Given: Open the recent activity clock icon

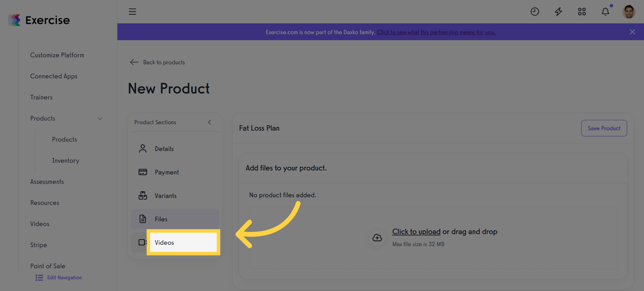Looking at the screenshot, I should [535, 11].
